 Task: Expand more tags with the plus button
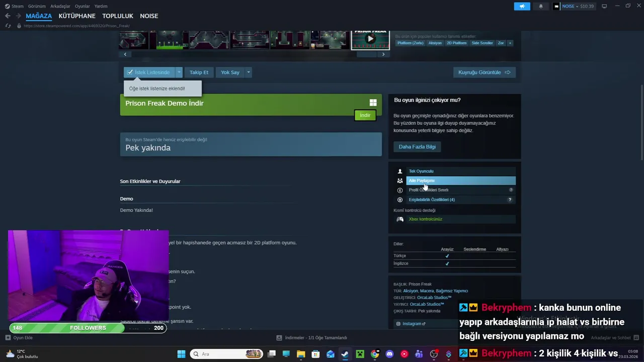click(510, 43)
